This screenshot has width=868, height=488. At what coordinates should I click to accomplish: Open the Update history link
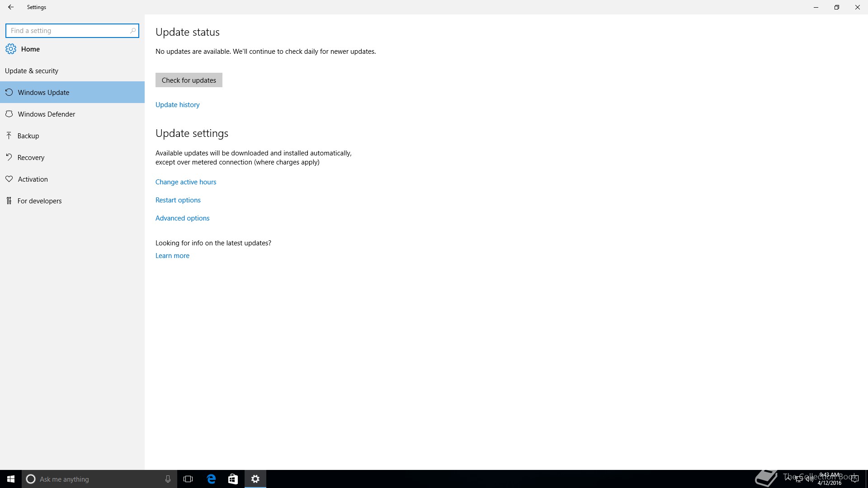click(178, 104)
